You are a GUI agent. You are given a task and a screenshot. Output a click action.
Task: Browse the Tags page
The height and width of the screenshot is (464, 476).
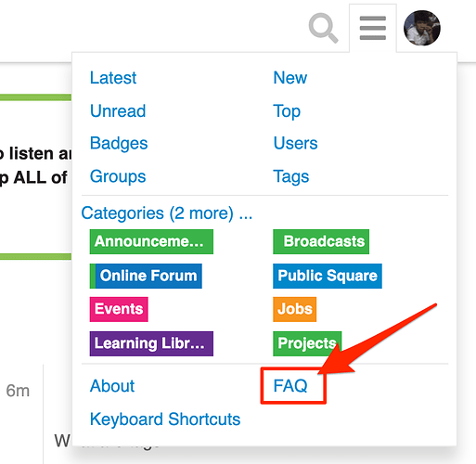point(291,176)
